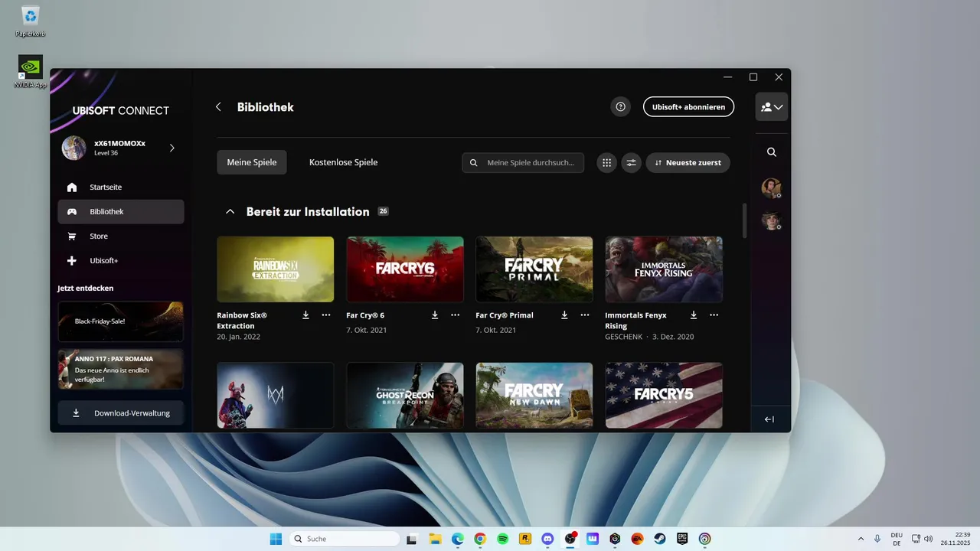Open NVIDIA App desktop icon
Image resolution: width=980 pixels, height=551 pixels.
(x=31, y=72)
